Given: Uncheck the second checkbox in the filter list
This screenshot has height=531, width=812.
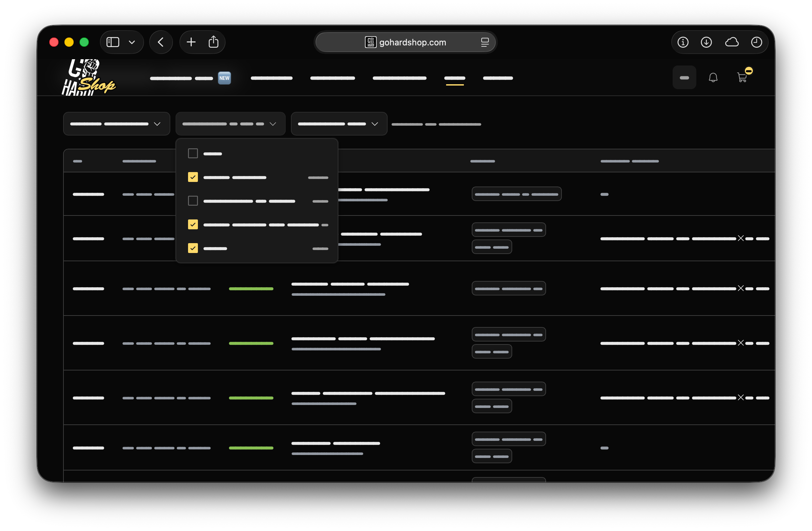Looking at the screenshot, I should coord(193,177).
